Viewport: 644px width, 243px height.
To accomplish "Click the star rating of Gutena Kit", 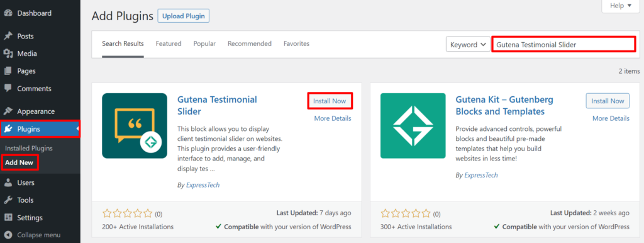I will click(x=406, y=213).
